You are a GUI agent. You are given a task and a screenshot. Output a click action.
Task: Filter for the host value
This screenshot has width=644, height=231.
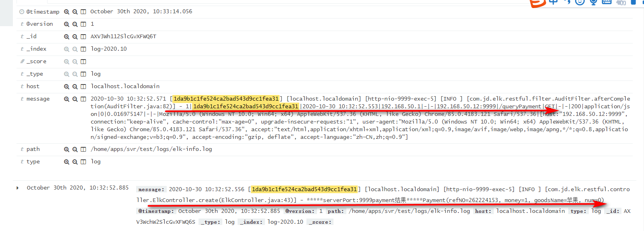pos(66,87)
